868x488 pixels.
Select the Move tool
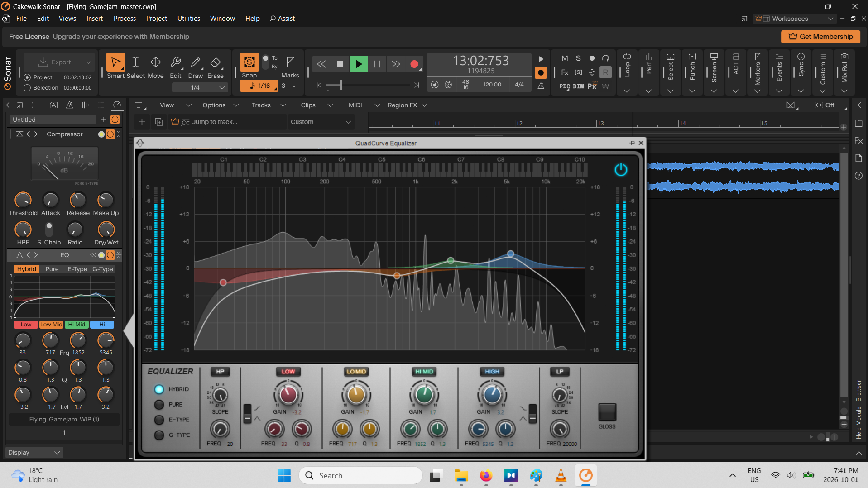click(155, 62)
